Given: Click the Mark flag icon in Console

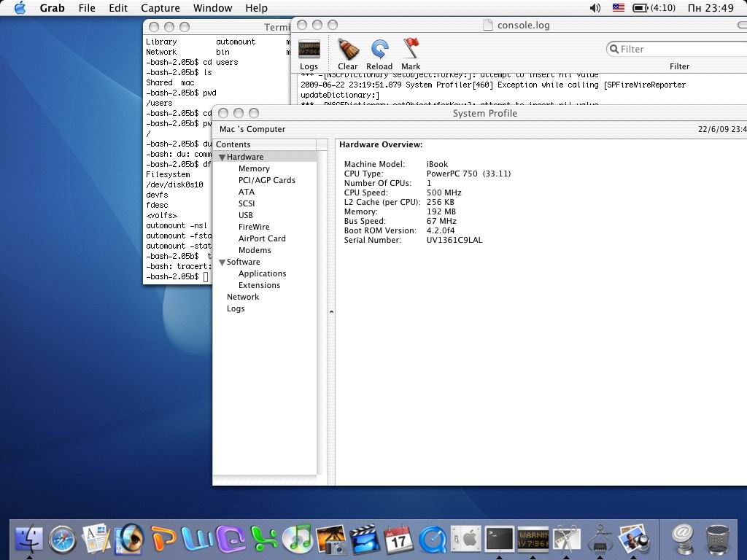Looking at the screenshot, I should [x=411, y=49].
